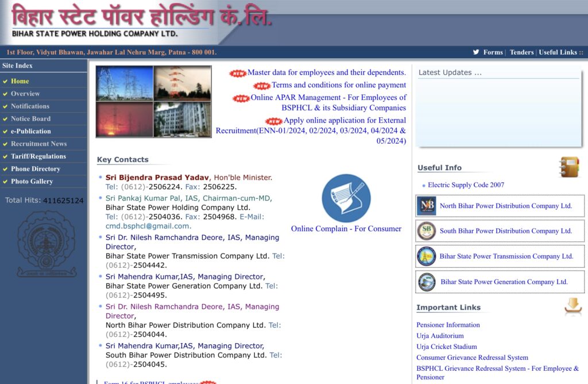Open Notifications in Site Index
Screen dimensions: 588x384
[x=30, y=106]
